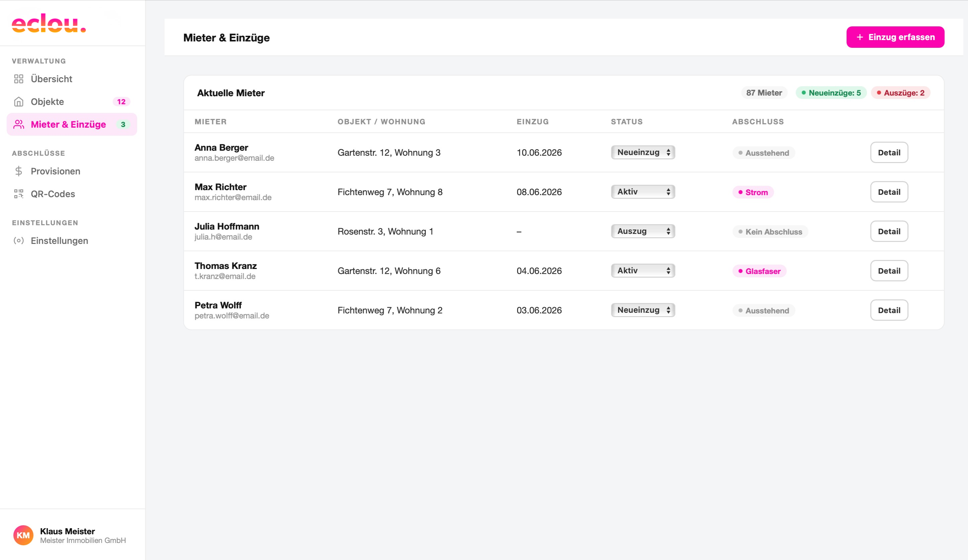Click Klaus Meister profile name

click(x=67, y=531)
